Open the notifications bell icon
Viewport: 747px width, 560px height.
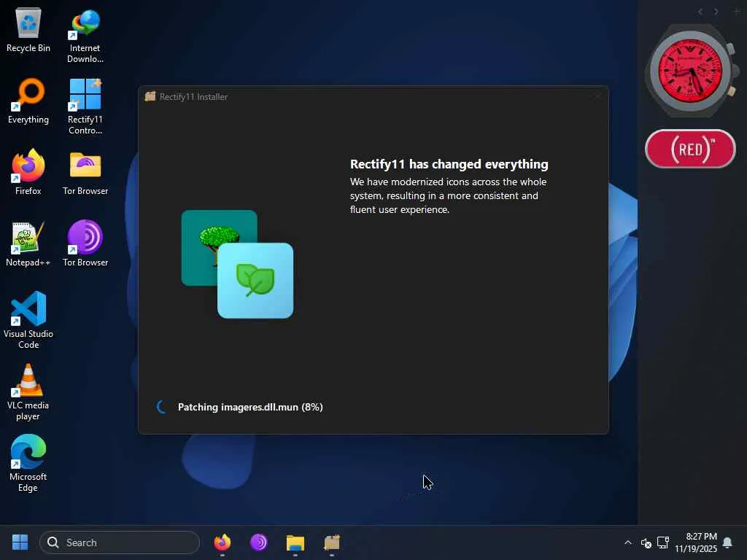click(727, 542)
